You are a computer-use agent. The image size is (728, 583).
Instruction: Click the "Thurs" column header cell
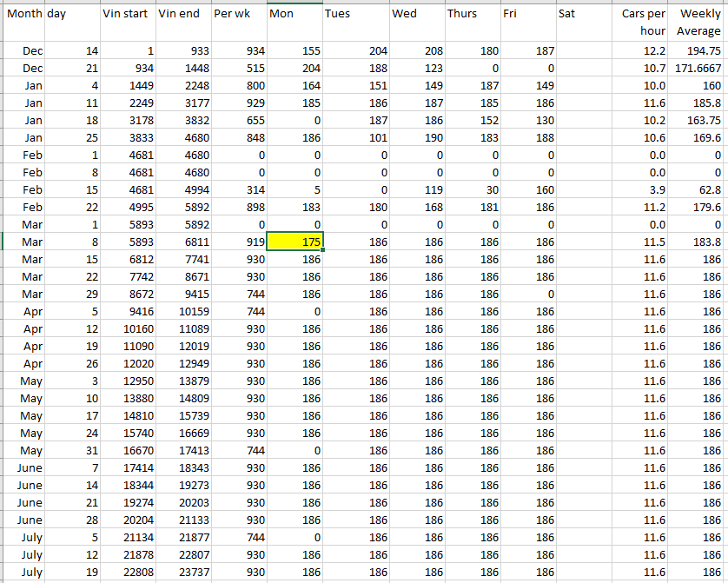(472, 15)
